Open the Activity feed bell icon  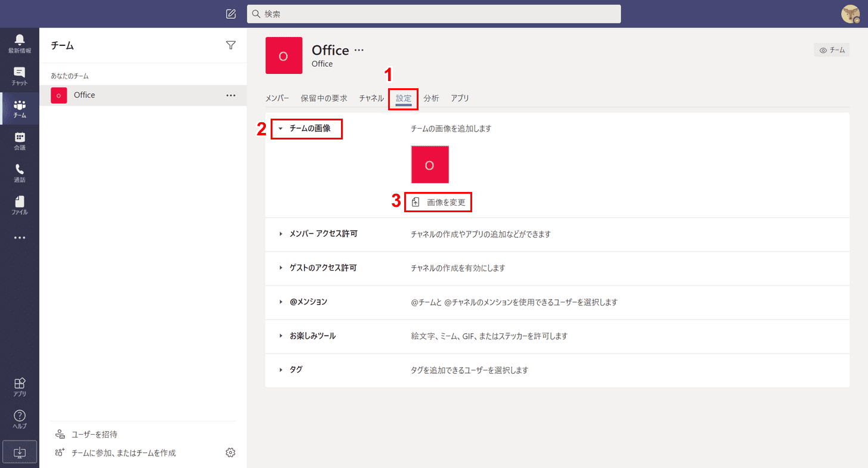[20, 44]
